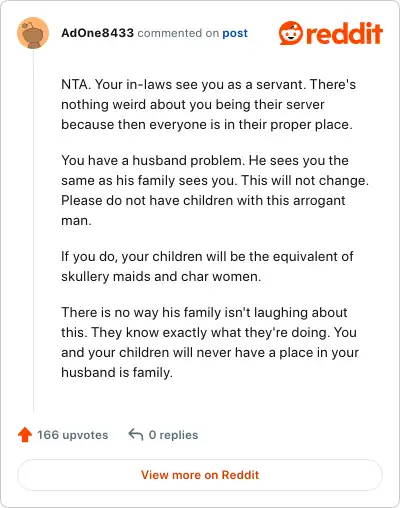Click the line starting "You have a husband problem"

pyautogui.click(x=205, y=161)
